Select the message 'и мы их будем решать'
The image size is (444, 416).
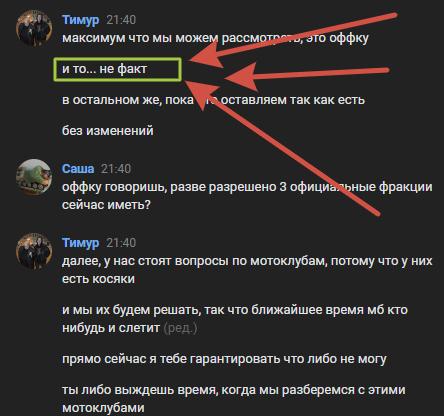pos(235,319)
